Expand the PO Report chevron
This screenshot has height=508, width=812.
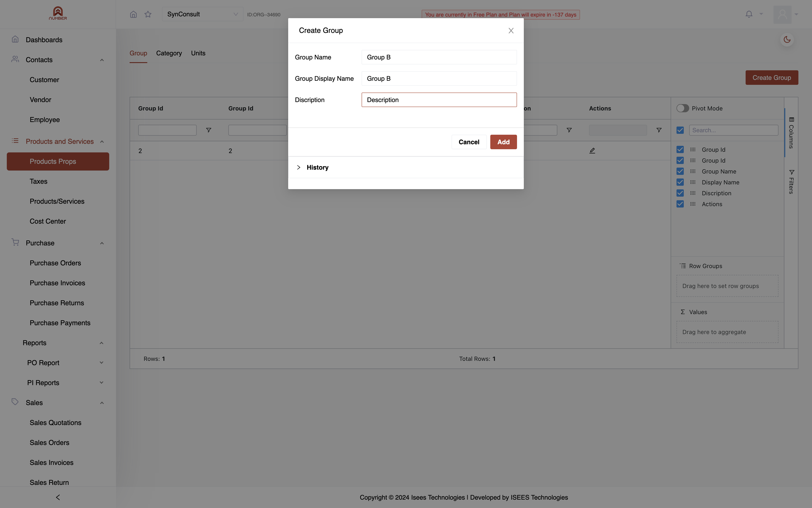pos(102,363)
